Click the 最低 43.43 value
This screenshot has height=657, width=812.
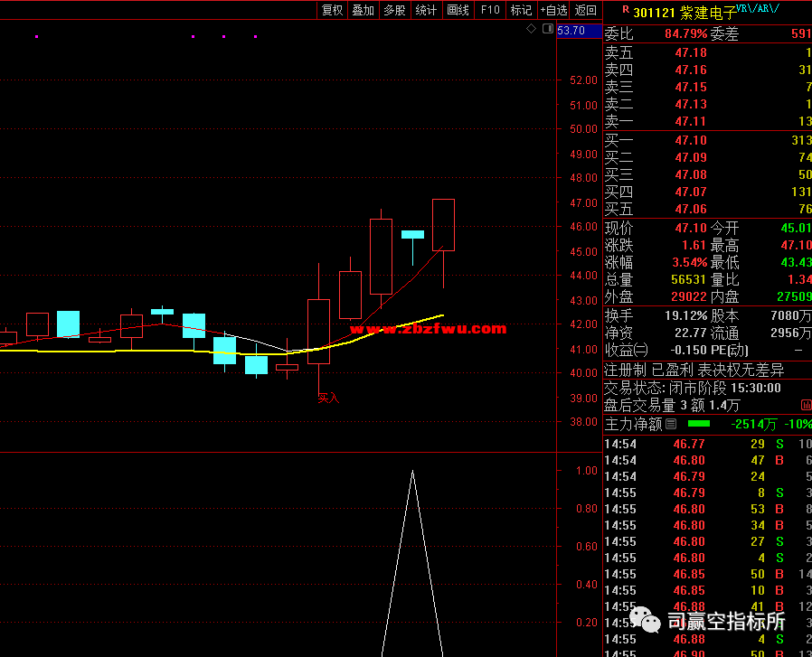(796, 262)
